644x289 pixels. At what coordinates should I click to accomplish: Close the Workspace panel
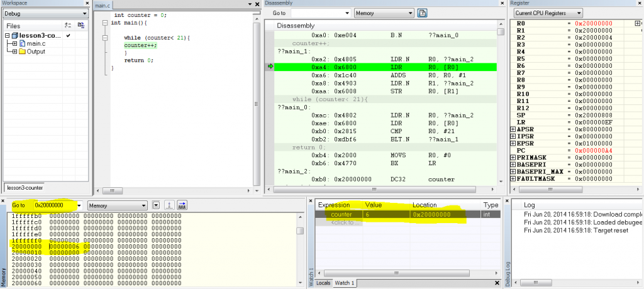(87, 3)
